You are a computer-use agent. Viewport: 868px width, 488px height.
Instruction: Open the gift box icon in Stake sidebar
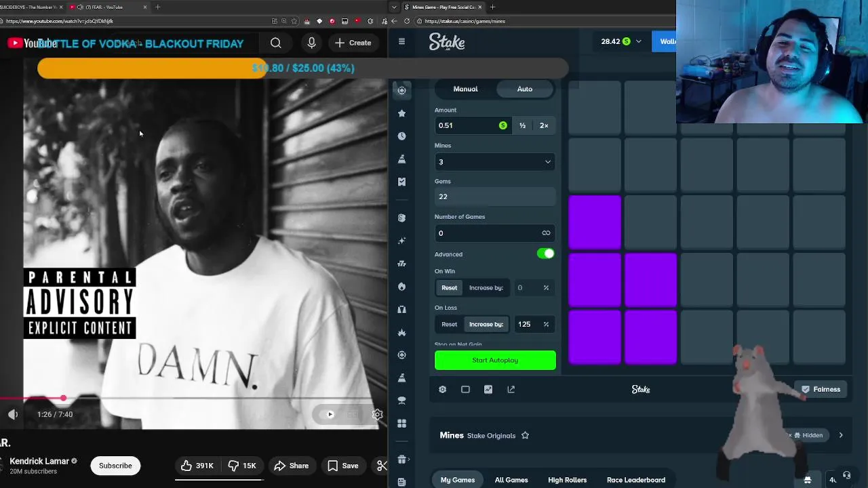(401, 460)
